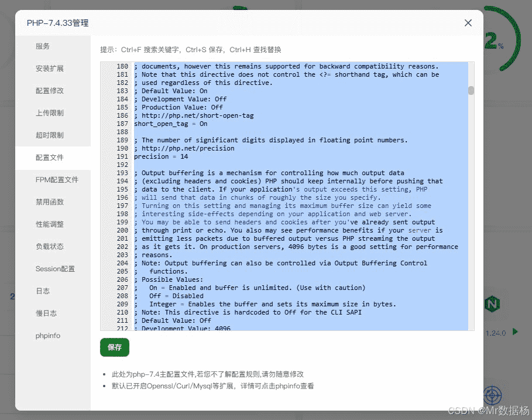This screenshot has height=420, width=532.
Task: Open Session配置 settings
Action: click(x=55, y=269)
